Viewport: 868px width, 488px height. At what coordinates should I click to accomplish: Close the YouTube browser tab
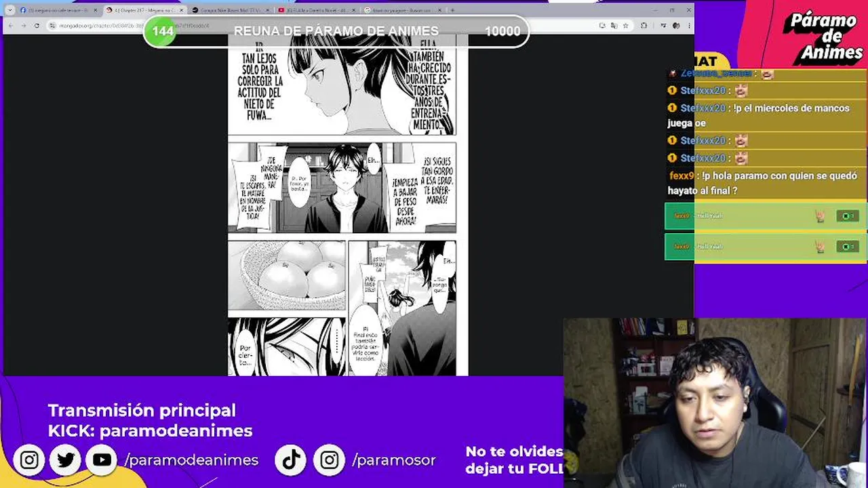[x=353, y=10]
